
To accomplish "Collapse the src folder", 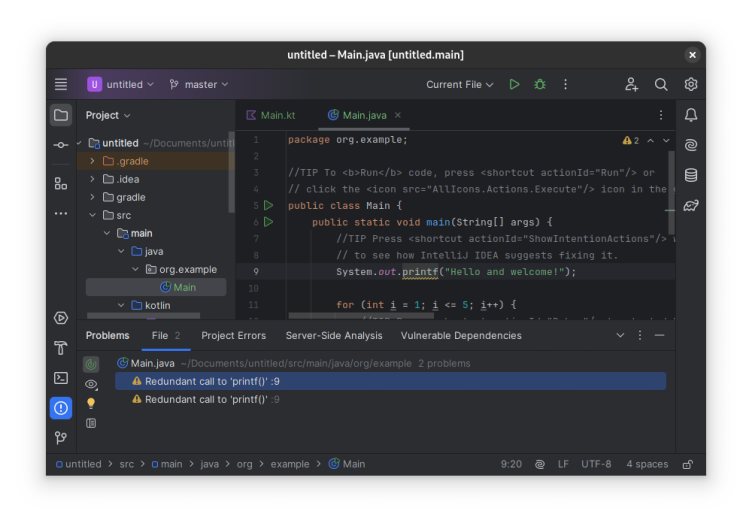I will [92, 215].
